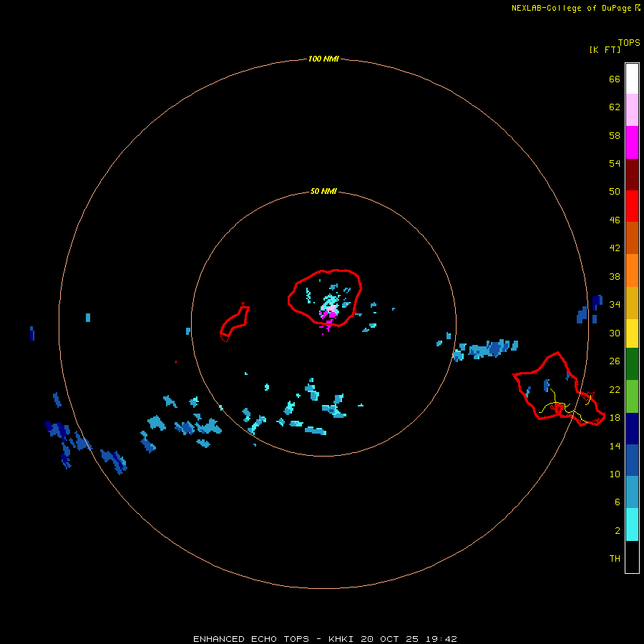
Task: Click the legend value 54
Action: pyautogui.click(x=615, y=163)
